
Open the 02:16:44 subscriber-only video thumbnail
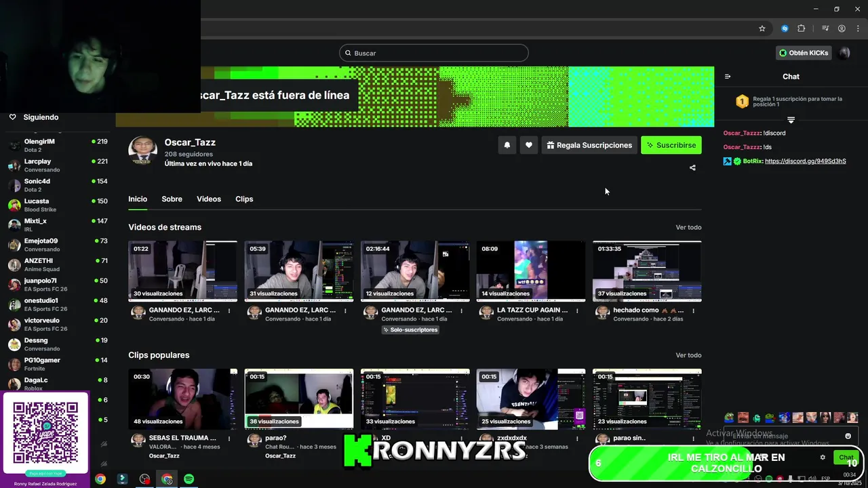point(415,271)
